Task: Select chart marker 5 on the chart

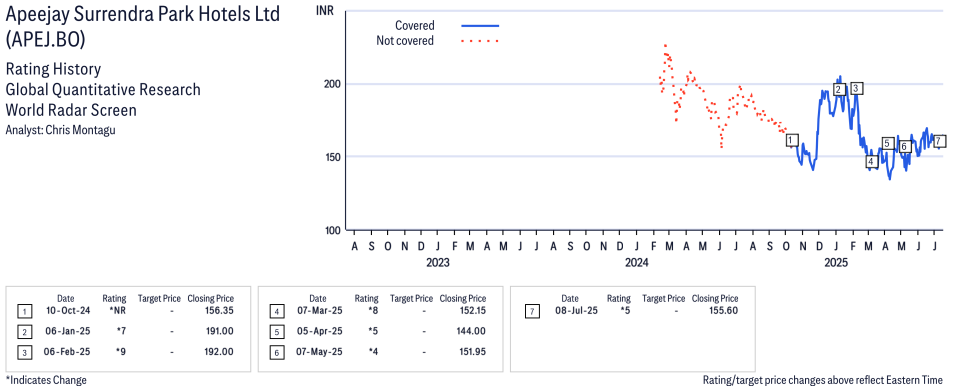Action: pyautogui.click(x=888, y=144)
